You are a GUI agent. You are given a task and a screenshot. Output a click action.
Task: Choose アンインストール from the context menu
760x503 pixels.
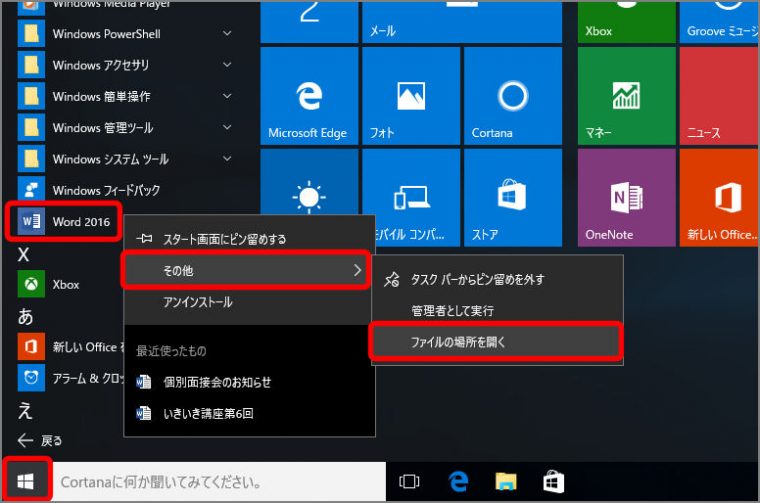(x=249, y=302)
